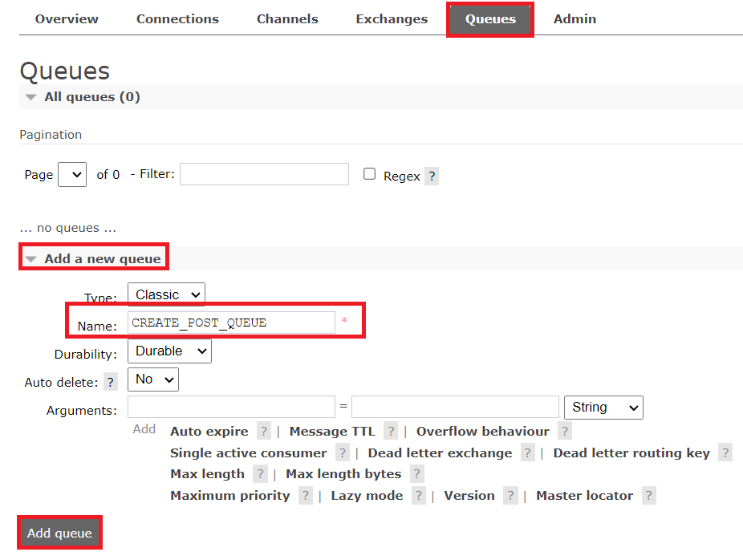Enable the Regex checkbox

pos(370,174)
